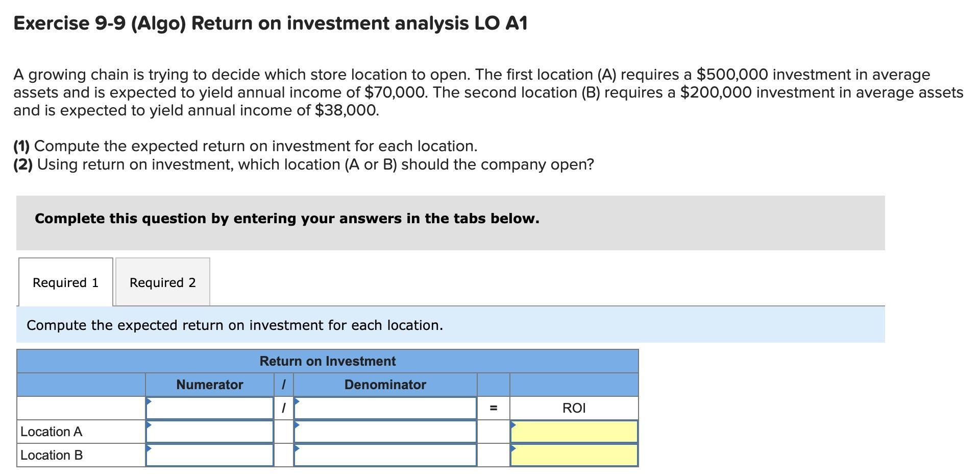Screen dimensions: 980x476
Task: Click the yellow ROI answer cell for Location A
Action: (574, 432)
